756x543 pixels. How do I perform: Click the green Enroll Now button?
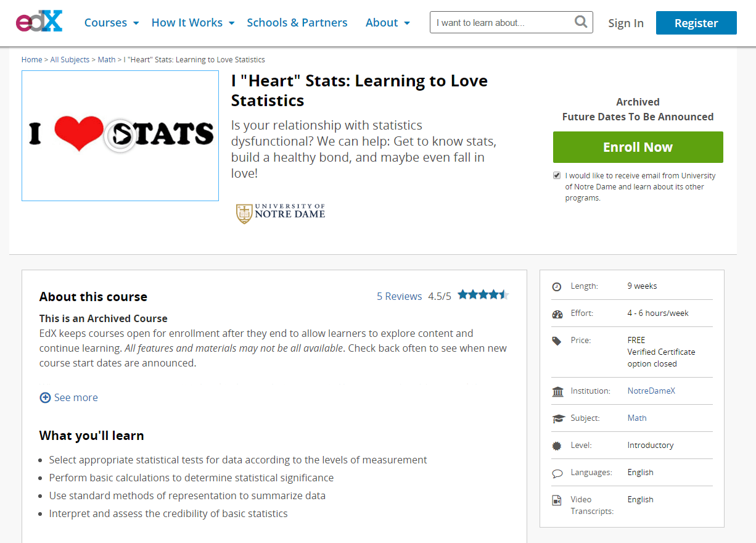[638, 147]
